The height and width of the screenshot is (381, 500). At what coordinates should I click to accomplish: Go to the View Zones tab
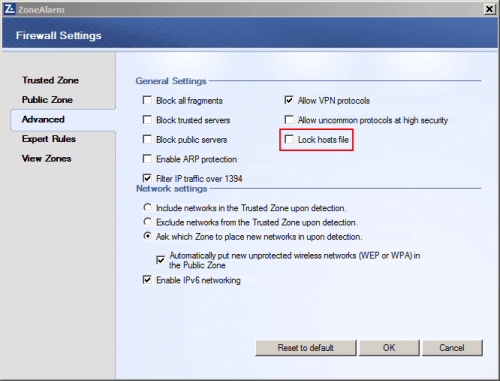[47, 159]
